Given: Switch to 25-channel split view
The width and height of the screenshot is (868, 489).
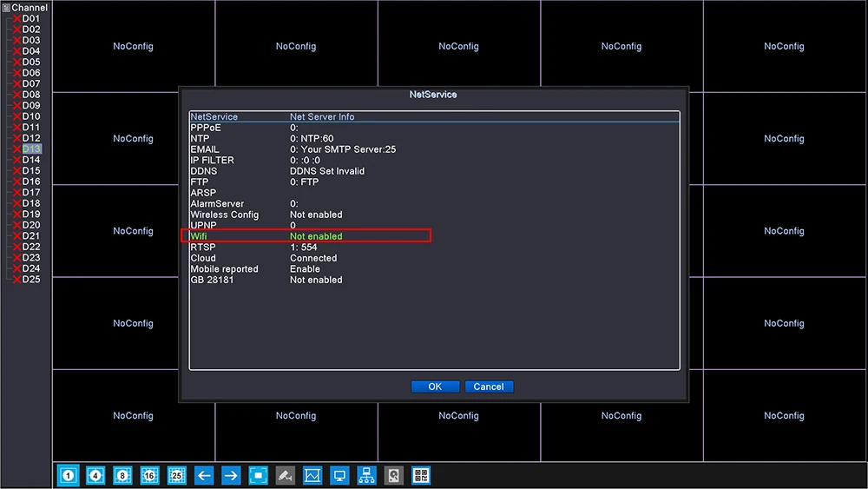Looking at the screenshot, I should 176,475.
